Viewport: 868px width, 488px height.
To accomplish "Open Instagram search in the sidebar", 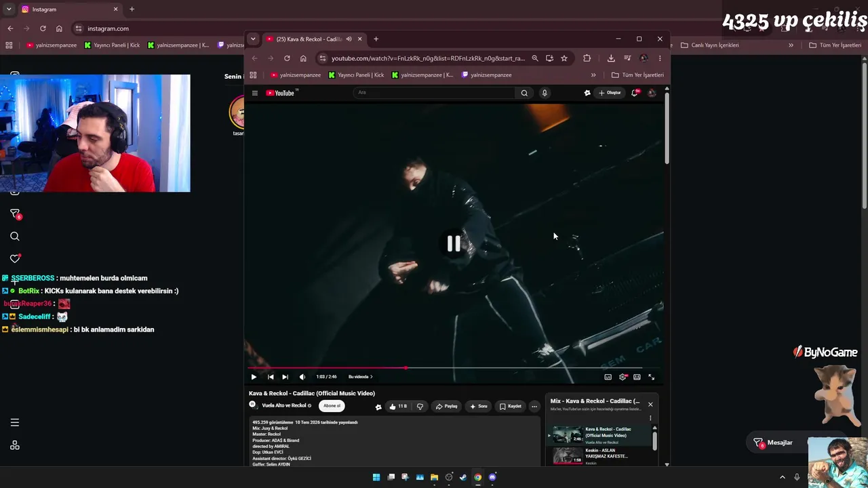I will (x=15, y=237).
